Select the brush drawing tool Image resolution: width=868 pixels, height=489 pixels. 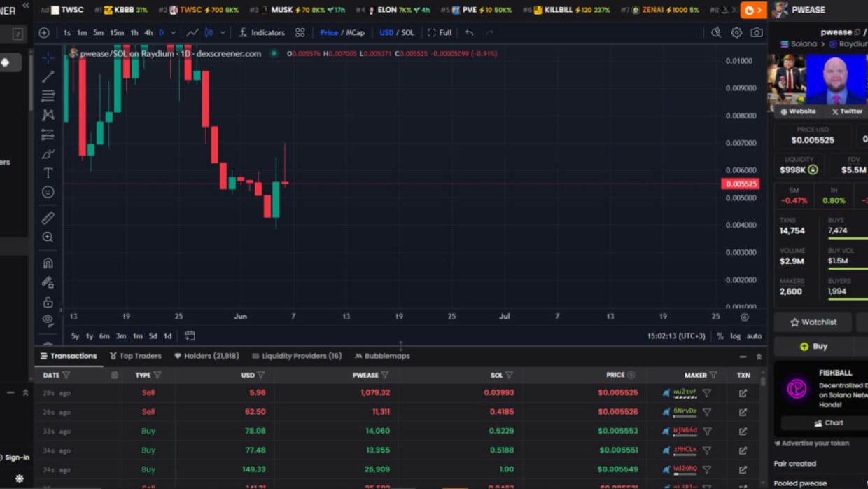[48, 153]
